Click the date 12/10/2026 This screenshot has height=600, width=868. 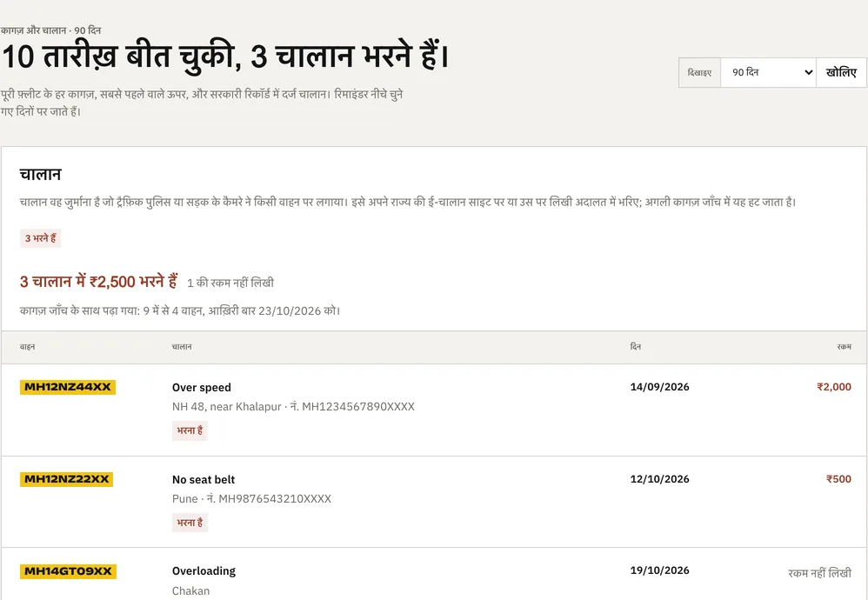tap(659, 479)
